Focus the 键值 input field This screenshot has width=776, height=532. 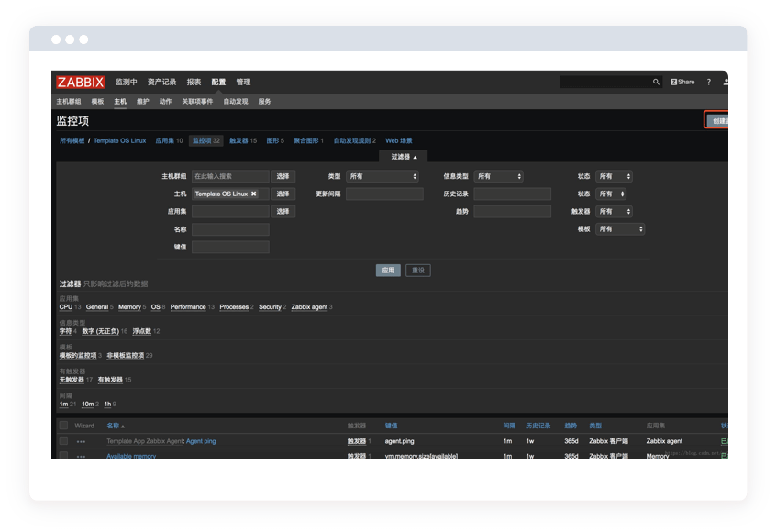pyautogui.click(x=230, y=247)
